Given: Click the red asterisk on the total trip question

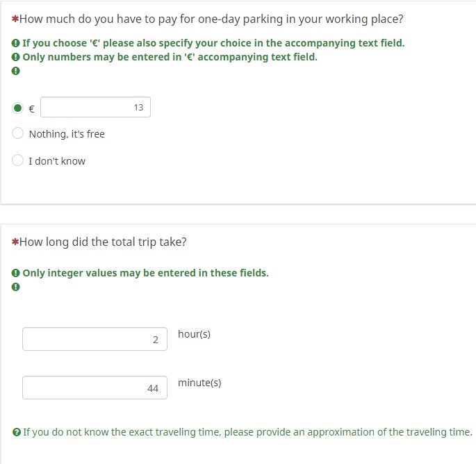Looking at the screenshot, I should coord(15,242).
